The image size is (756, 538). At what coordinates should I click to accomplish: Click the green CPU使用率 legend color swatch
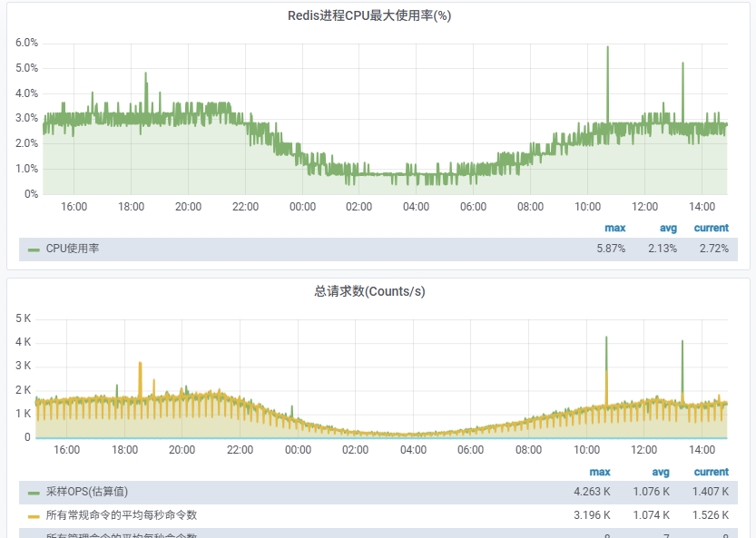pos(34,249)
